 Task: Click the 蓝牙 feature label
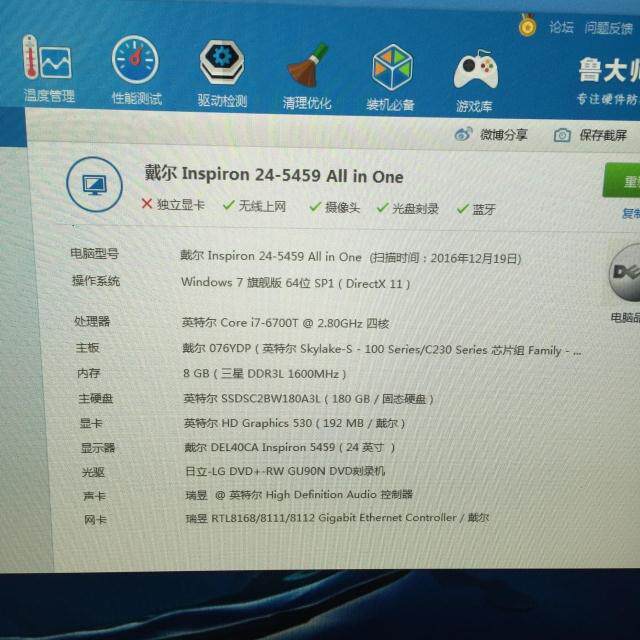(x=484, y=210)
